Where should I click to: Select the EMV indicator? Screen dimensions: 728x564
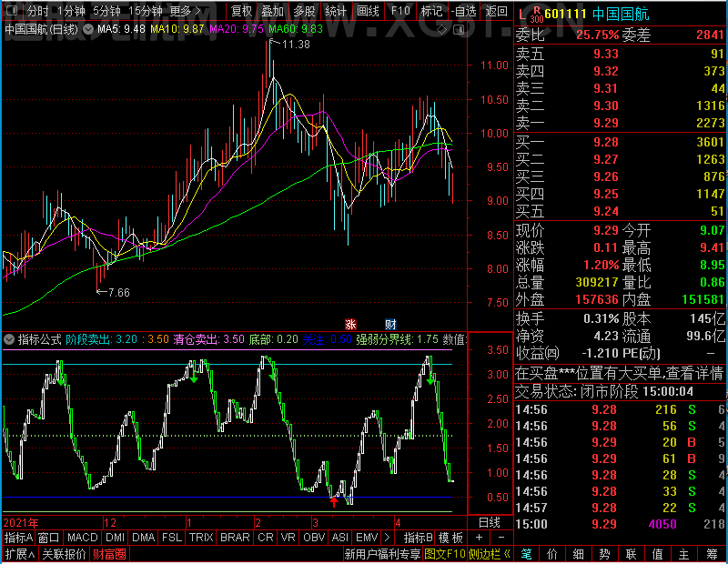click(x=367, y=538)
